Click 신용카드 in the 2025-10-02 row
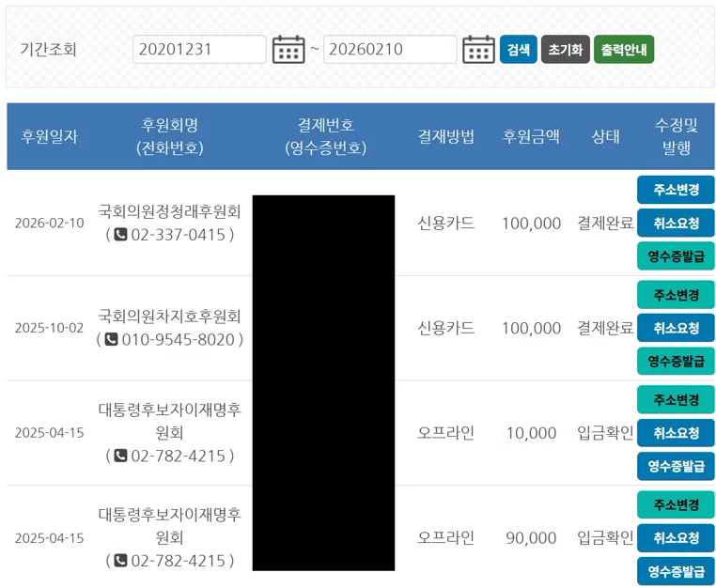The width and height of the screenshot is (716, 588). (x=446, y=328)
